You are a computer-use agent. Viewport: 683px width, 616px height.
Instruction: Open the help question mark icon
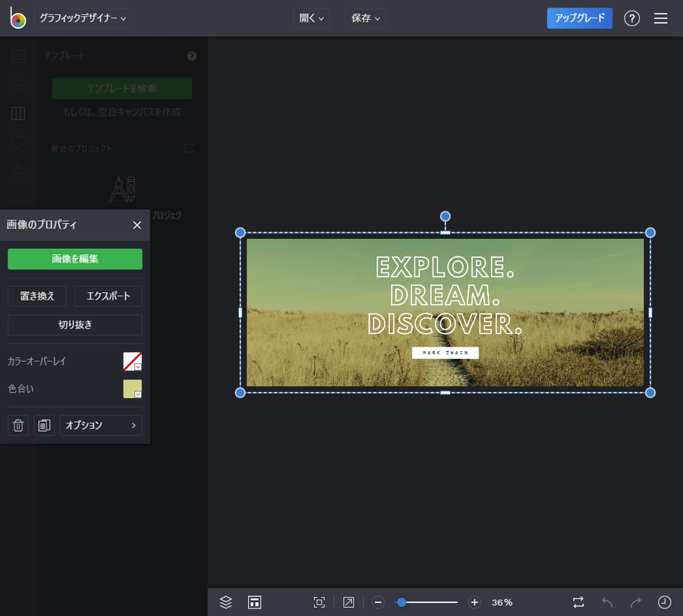pyautogui.click(x=631, y=18)
